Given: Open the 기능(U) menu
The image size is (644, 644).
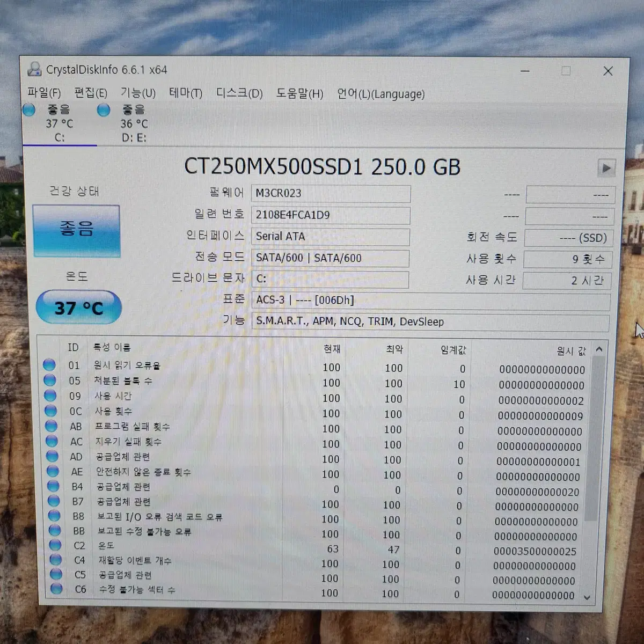Looking at the screenshot, I should [x=138, y=93].
